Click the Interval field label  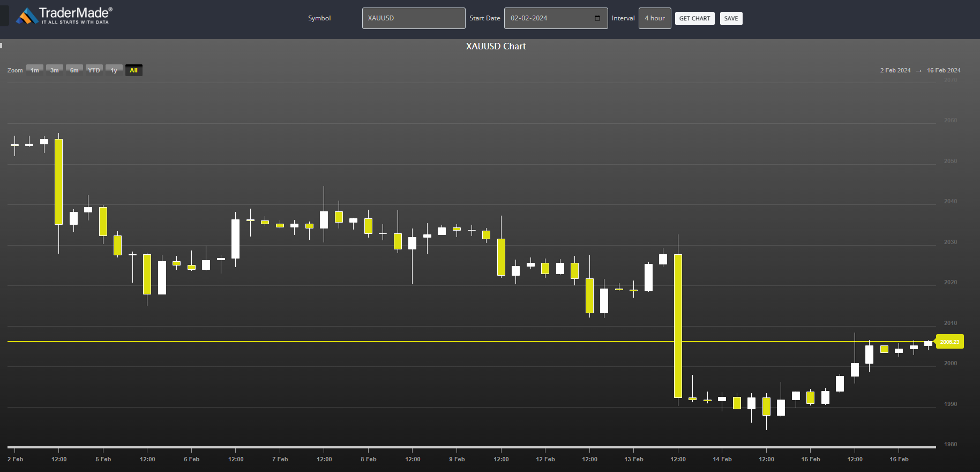click(623, 18)
